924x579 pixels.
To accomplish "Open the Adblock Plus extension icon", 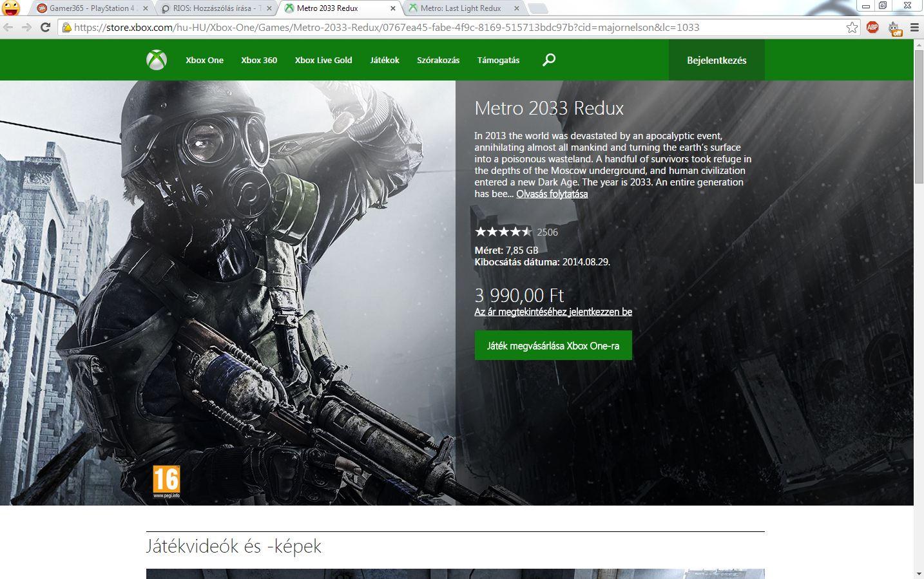I will click(x=872, y=27).
